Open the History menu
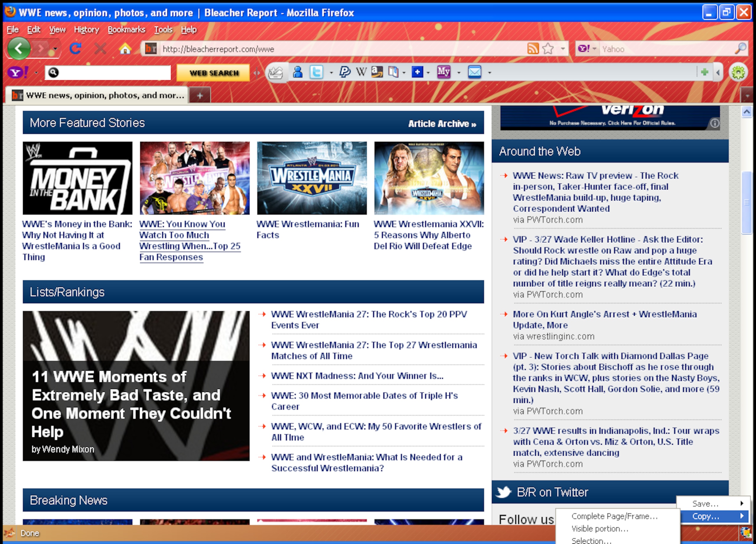The height and width of the screenshot is (544, 756). click(x=86, y=30)
